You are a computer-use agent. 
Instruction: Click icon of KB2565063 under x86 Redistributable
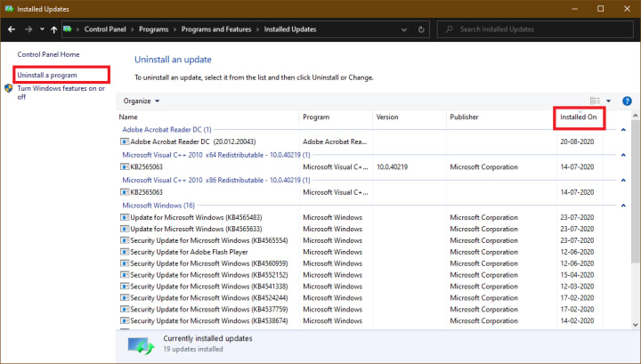pyautogui.click(x=125, y=192)
